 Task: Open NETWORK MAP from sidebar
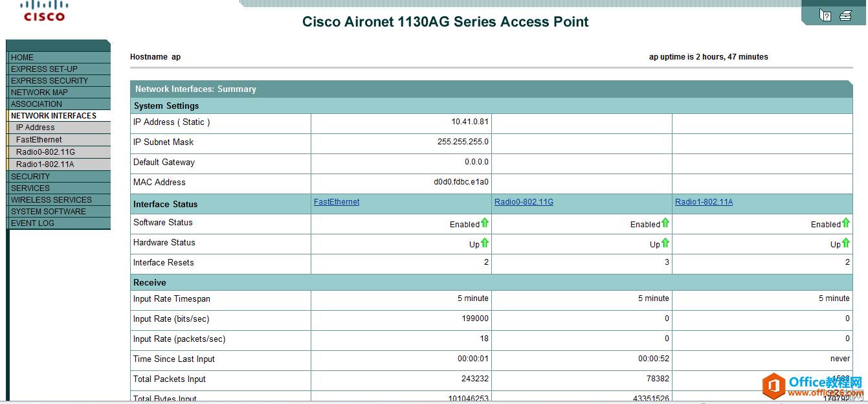point(59,92)
